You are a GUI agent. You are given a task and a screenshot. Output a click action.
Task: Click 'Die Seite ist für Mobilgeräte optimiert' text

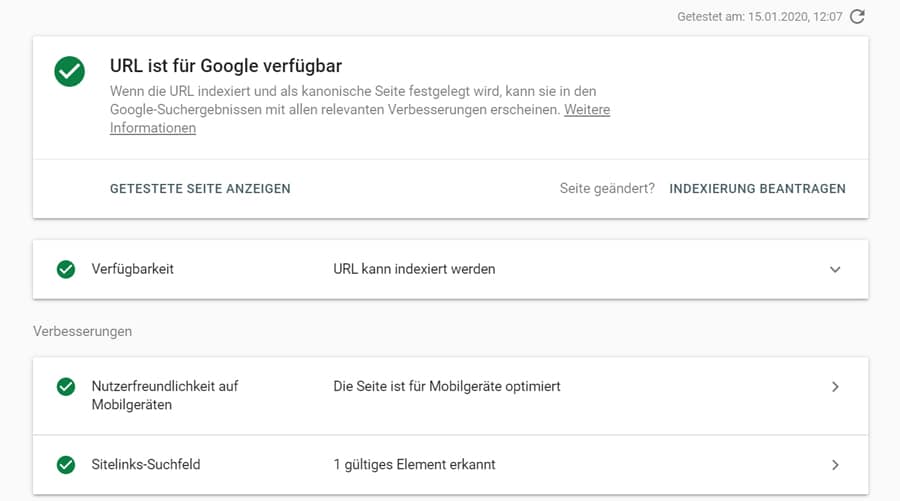click(446, 386)
